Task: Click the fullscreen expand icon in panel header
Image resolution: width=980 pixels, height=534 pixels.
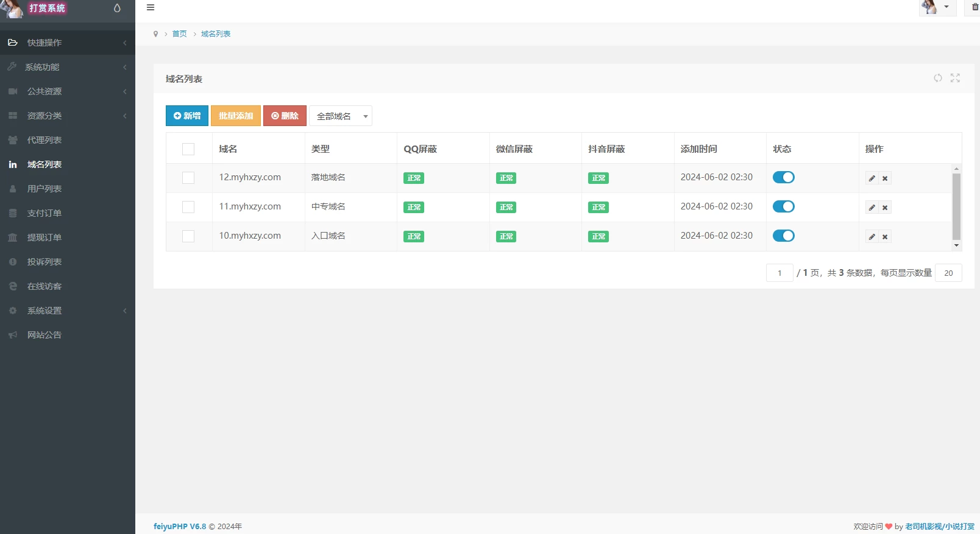Action: coord(955,78)
